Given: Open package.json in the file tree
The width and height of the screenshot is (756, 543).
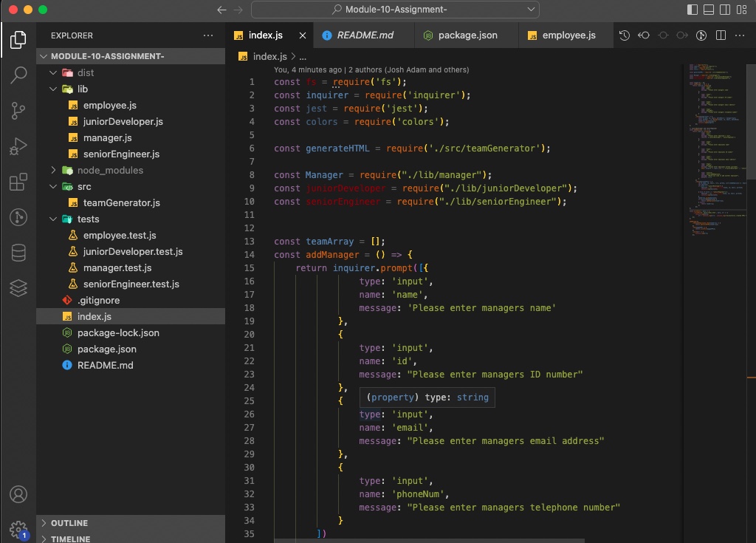Looking at the screenshot, I should point(131,349).
